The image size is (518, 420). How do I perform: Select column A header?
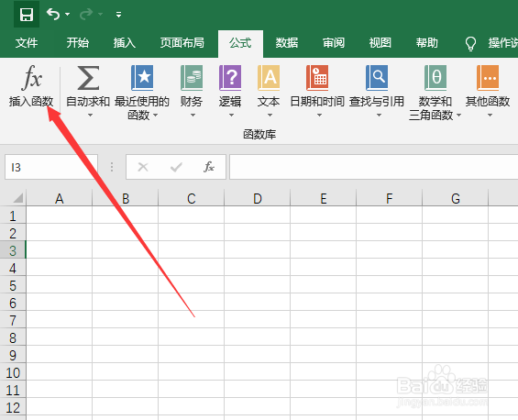point(59,198)
